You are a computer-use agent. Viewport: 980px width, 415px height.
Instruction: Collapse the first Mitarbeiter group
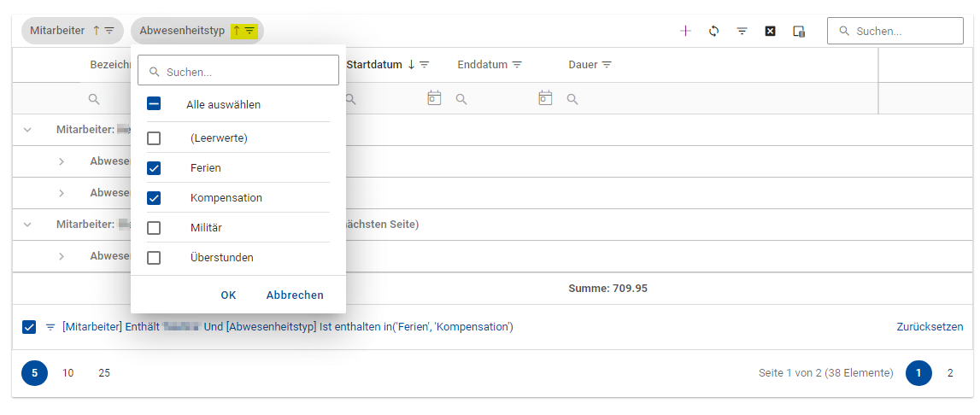coord(27,130)
